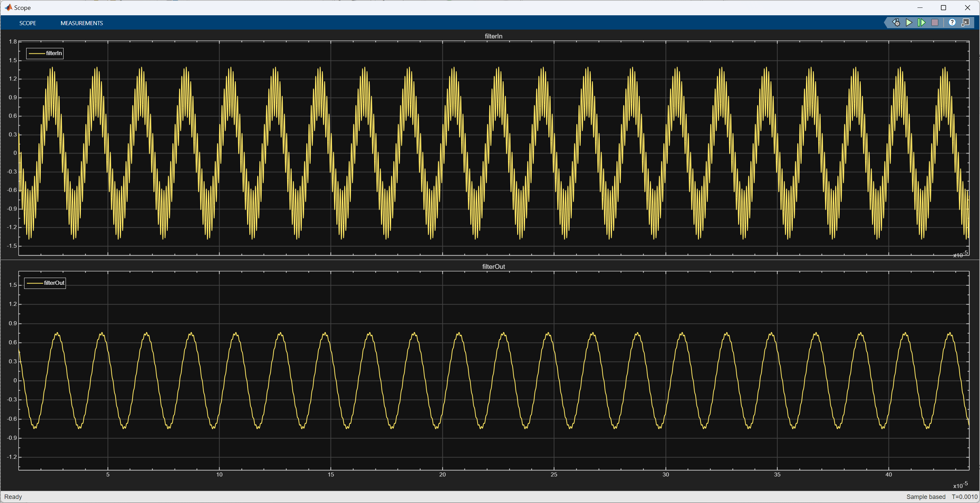Click the Sample based status text
This screenshot has width=980, height=503.
coord(926,497)
